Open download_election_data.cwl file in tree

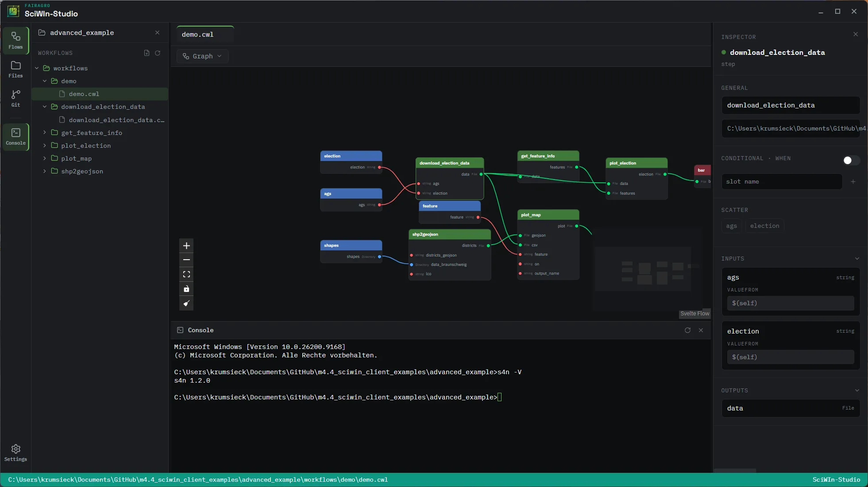coord(100,120)
